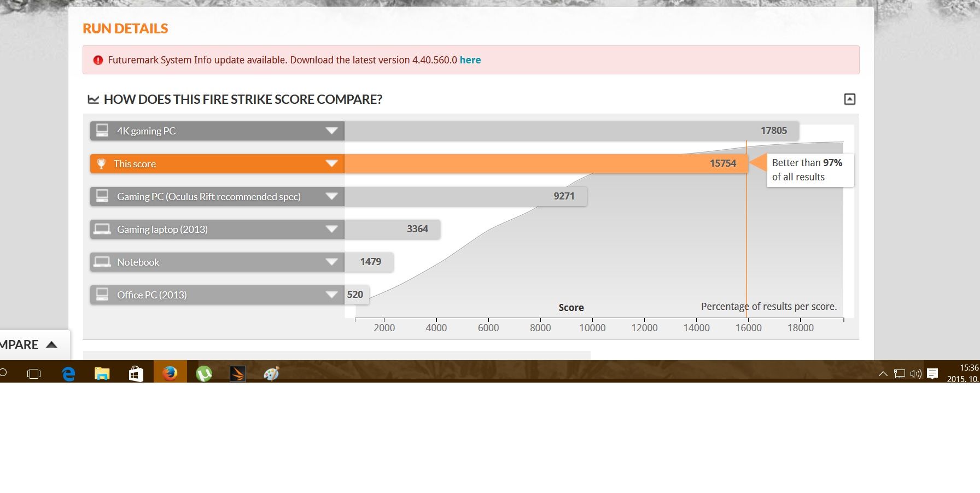This screenshot has height=493, width=980.
Task: Click the Score axis title
Action: point(571,308)
